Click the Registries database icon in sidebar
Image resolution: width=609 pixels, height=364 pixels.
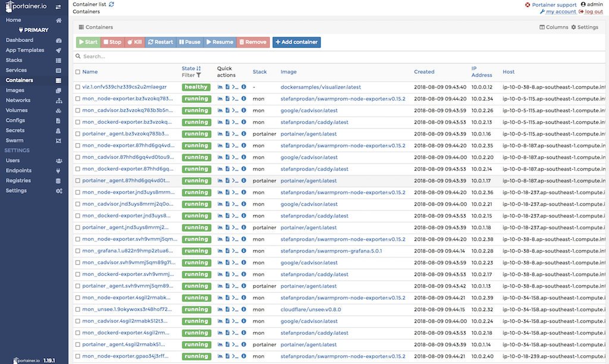pyautogui.click(x=59, y=181)
